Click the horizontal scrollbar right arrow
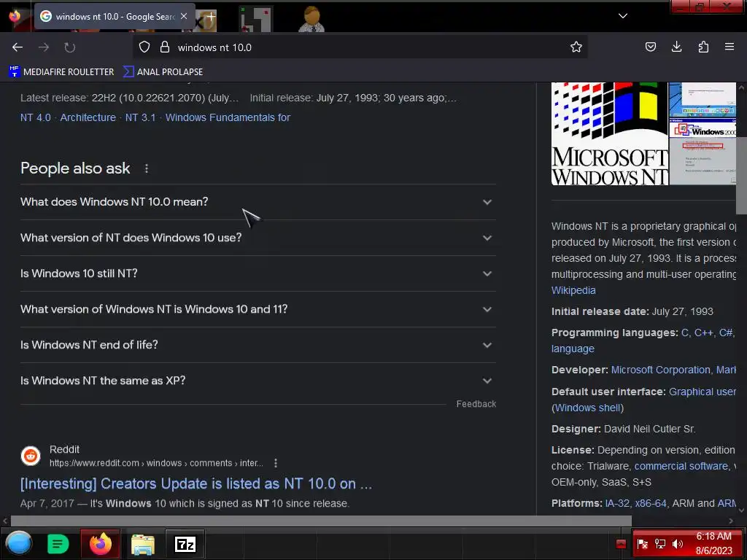 (731, 521)
